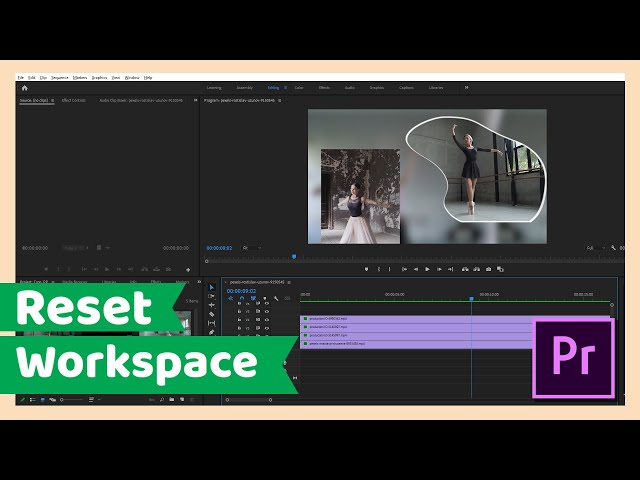The height and width of the screenshot is (480, 640).
Task: Open Program panel menu icon
Action: click(280, 100)
